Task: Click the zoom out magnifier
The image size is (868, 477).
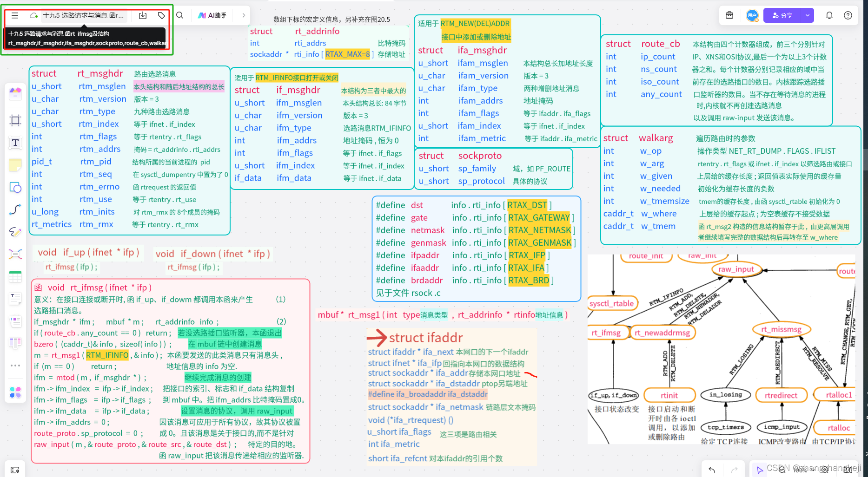Action: tap(782, 470)
